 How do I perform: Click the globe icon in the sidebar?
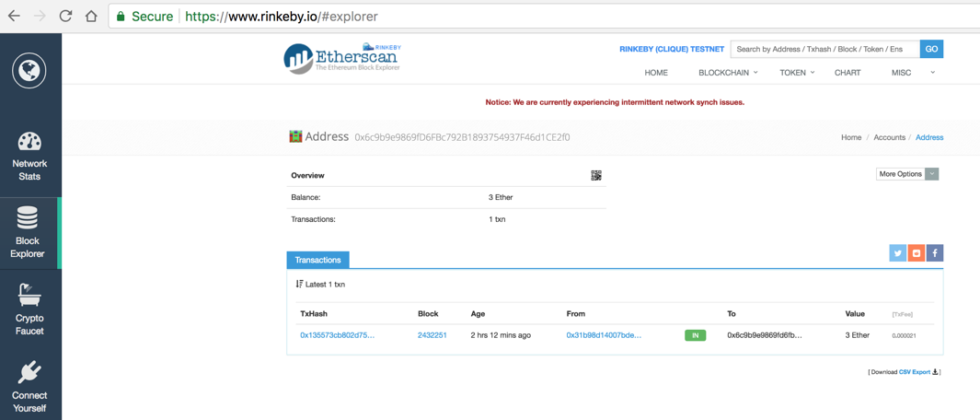[29, 70]
